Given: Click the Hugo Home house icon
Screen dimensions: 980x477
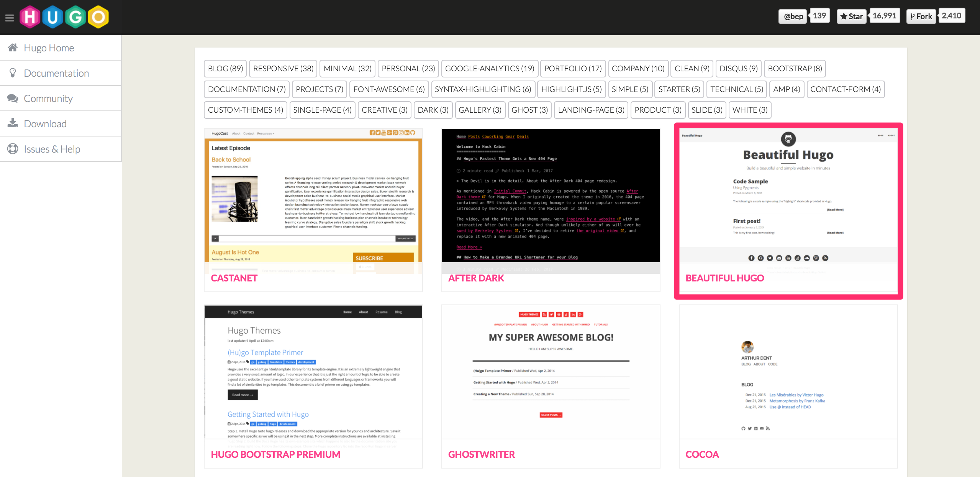Looking at the screenshot, I should click(13, 48).
